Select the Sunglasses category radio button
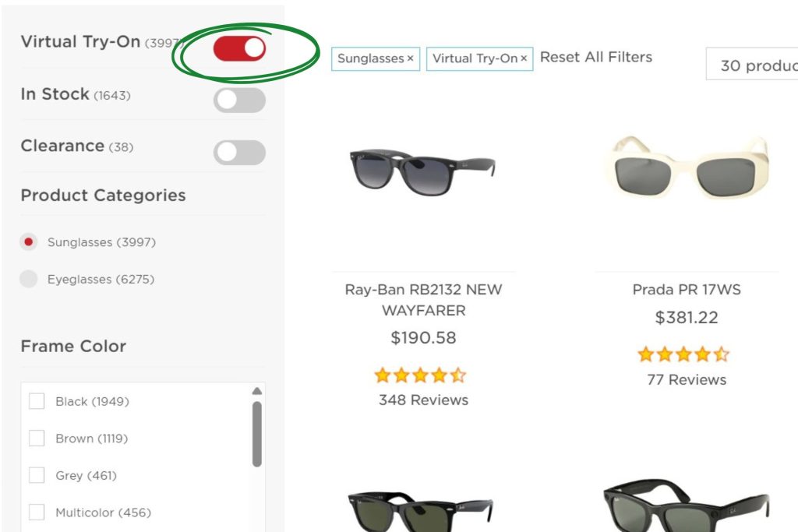Screen dimensions: 798x532 pos(29,242)
